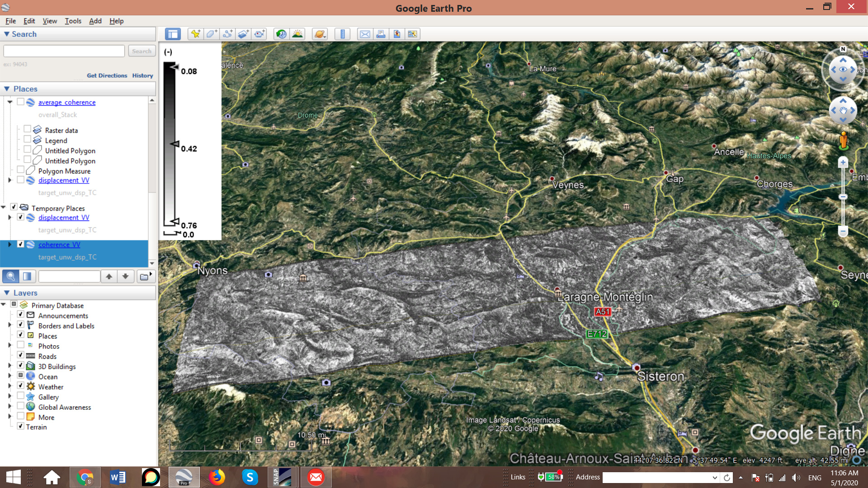Click View in Google Maps icon
The image size is (868, 488).
(x=412, y=34)
